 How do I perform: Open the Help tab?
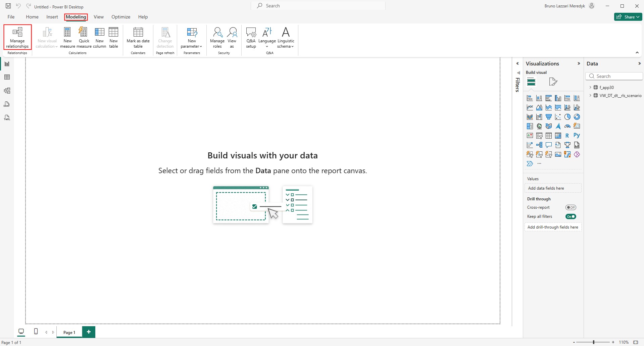[143, 17]
